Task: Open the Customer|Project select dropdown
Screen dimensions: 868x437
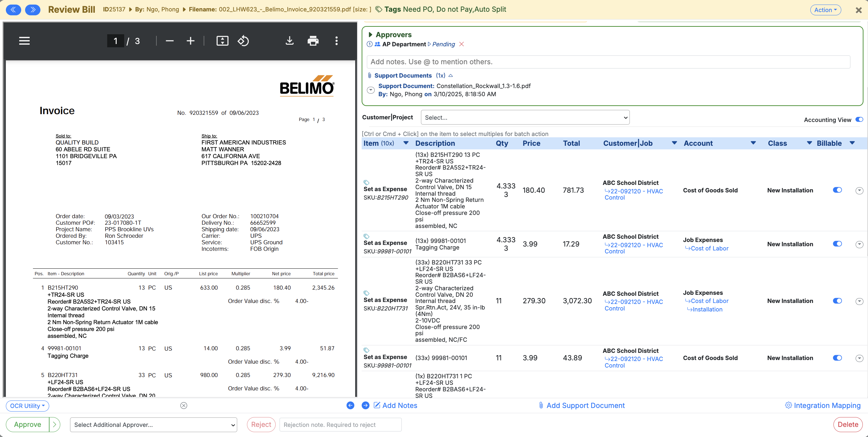Action: coord(525,117)
